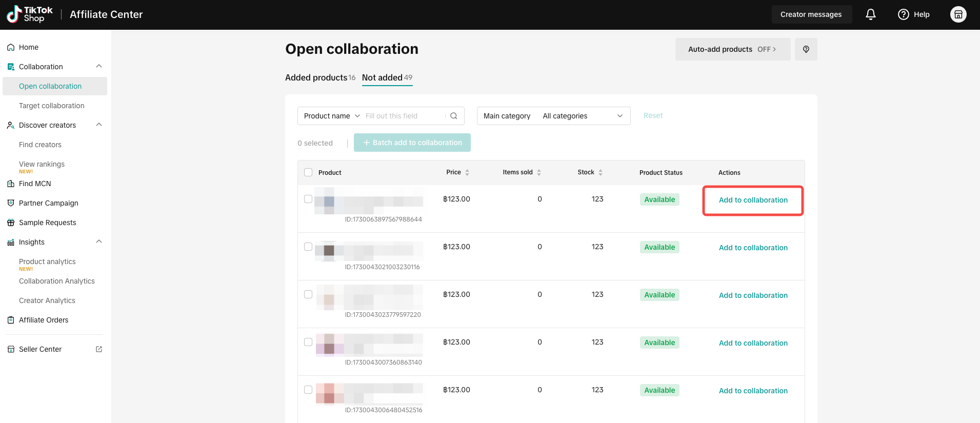The width and height of the screenshot is (980, 423).
Task: Sort the Stock column with its arrows
Action: tap(601, 173)
